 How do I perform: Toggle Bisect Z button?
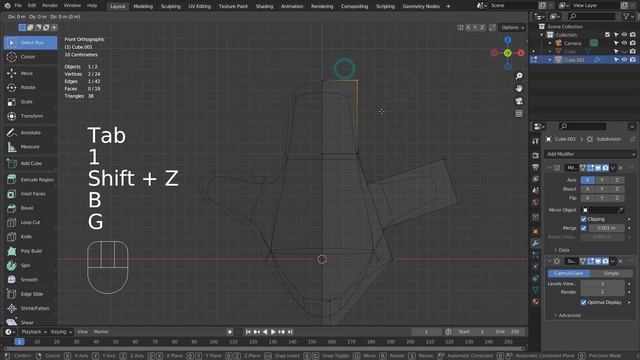pyautogui.click(x=617, y=189)
